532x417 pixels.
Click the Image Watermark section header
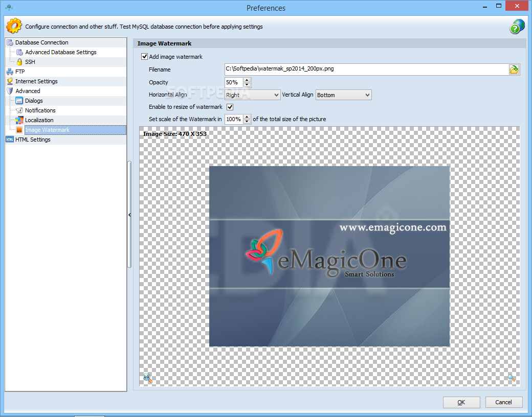[x=164, y=43]
